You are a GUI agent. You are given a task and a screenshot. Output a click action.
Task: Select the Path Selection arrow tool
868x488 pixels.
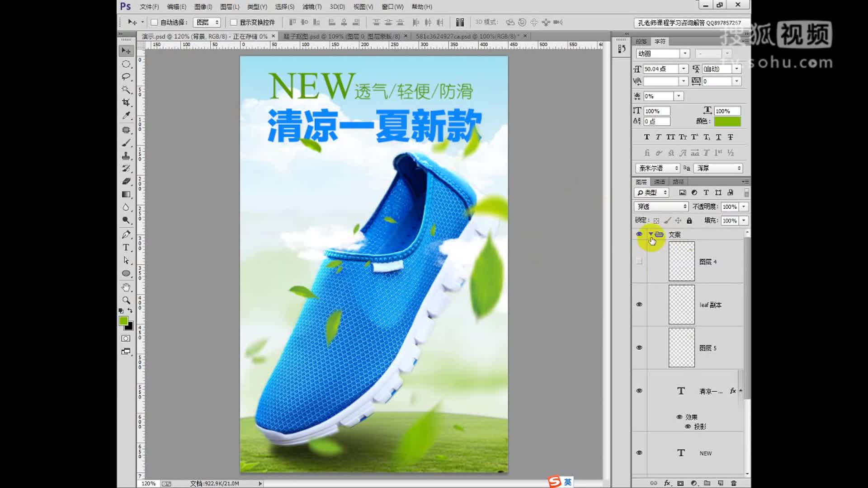[126, 260]
